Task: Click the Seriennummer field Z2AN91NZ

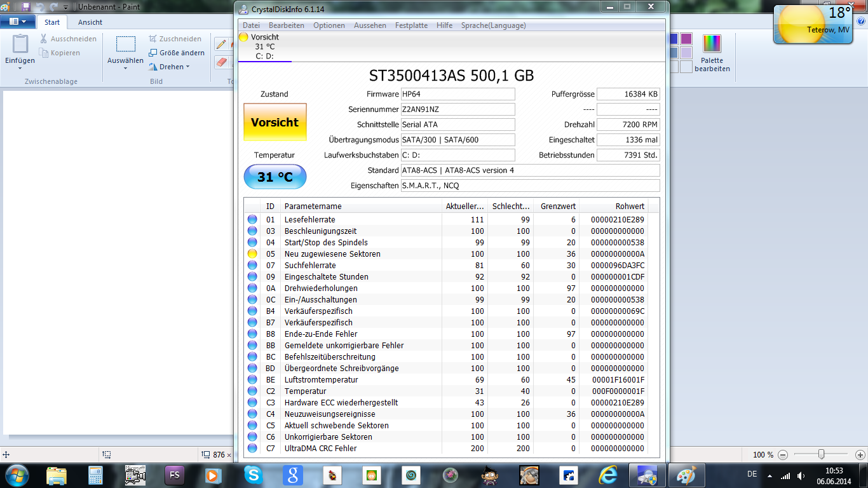Action: [458, 109]
